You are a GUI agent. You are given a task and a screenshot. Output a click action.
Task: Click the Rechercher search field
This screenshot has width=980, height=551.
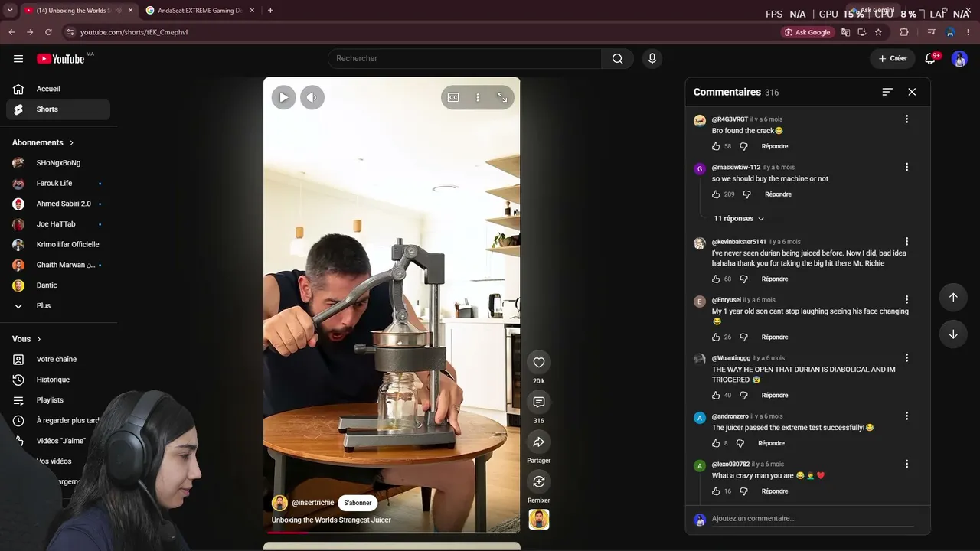click(x=465, y=59)
